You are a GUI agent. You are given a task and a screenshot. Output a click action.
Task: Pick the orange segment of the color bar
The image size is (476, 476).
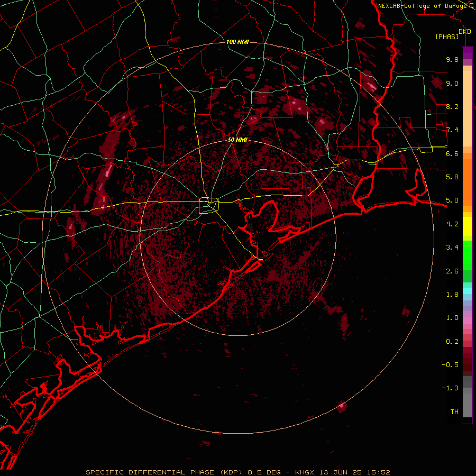pyautogui.click(x=467, y=183)
